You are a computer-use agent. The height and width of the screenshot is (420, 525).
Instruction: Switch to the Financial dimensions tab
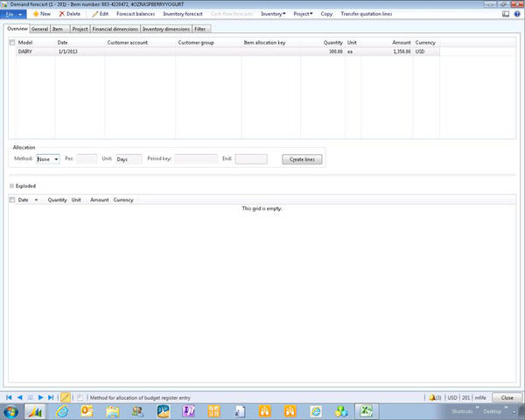(115, 29)
